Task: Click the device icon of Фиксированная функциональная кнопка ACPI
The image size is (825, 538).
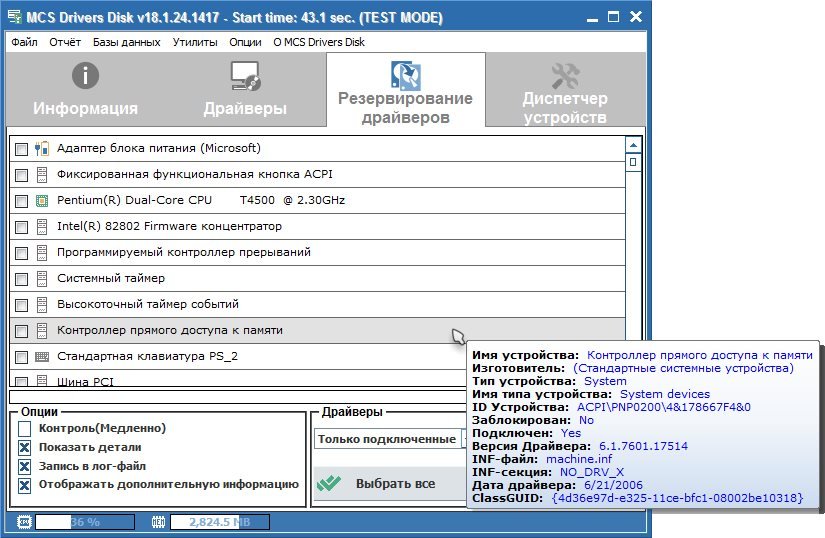Action: [42, 175]
